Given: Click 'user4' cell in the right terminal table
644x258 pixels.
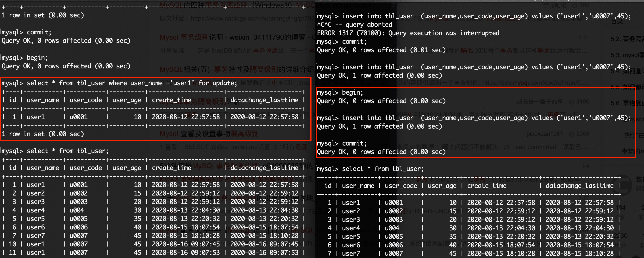Looking at the screenshot, I should [x=351, y=228].
